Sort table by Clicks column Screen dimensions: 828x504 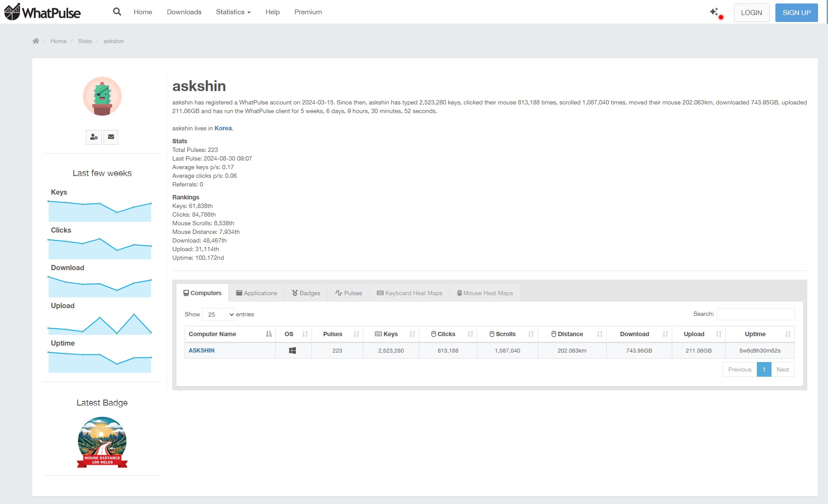[x=448, y=334]
